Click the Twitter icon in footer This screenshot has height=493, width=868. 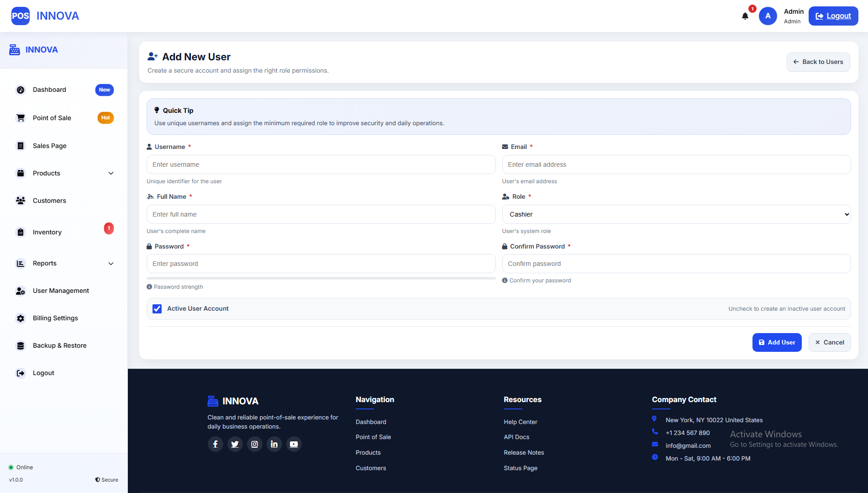click(x=235, y=444)
